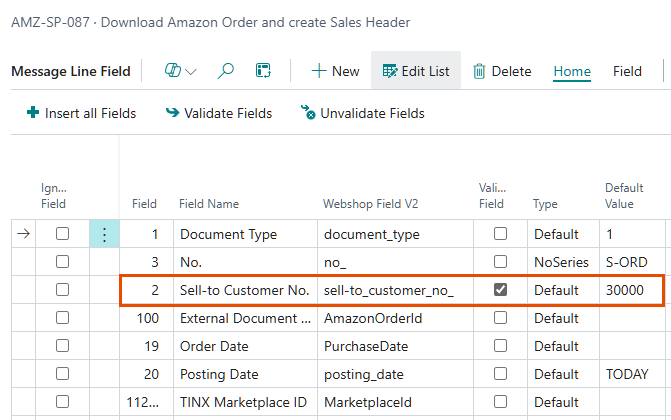Click the 'no_' webshop field cell
Image resolution: width=671 pixels, height=420 pixels.
[x=395, y=262]
